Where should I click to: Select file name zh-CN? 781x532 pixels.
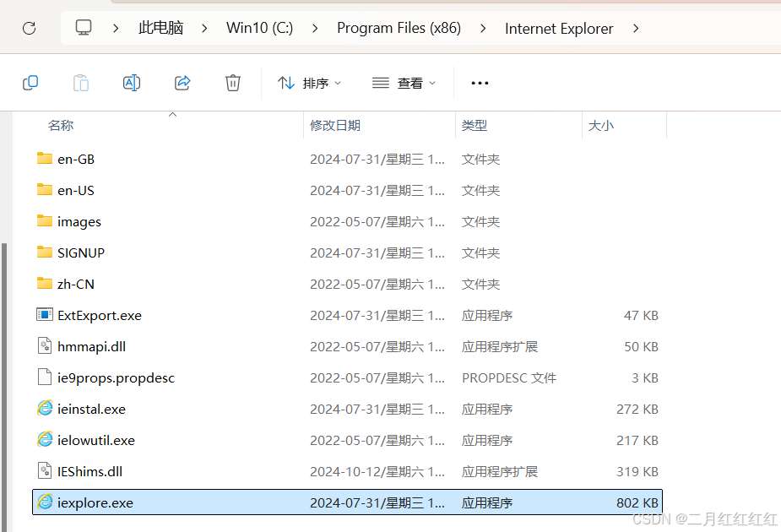tap(76, 285)
